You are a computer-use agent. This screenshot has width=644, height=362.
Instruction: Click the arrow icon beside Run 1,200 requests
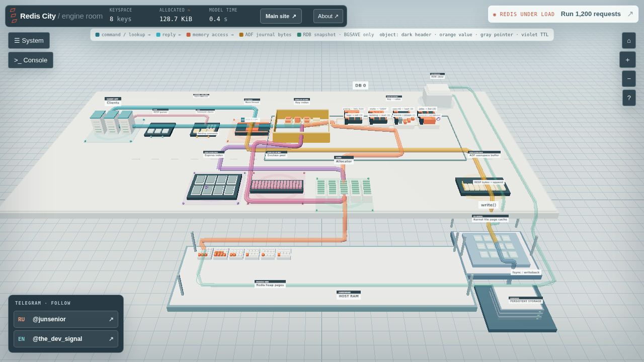[630, 14]
